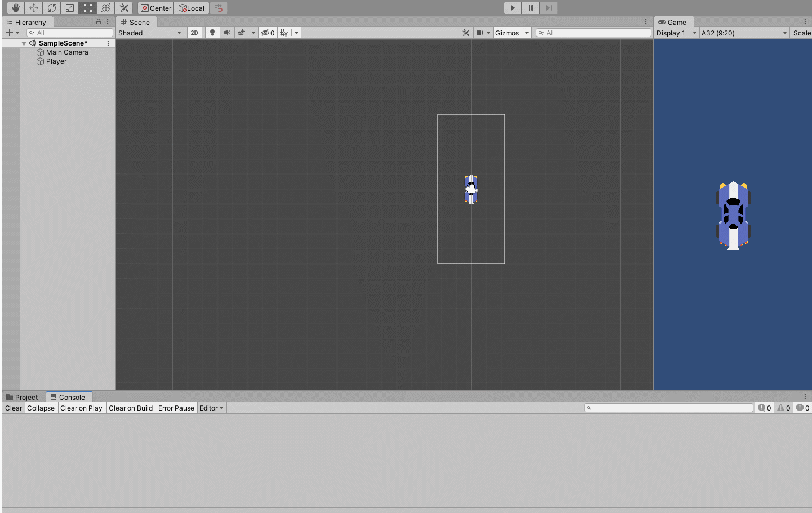Switch to the Game tab
The image size is (812, 513).
(x=673, y=22)
